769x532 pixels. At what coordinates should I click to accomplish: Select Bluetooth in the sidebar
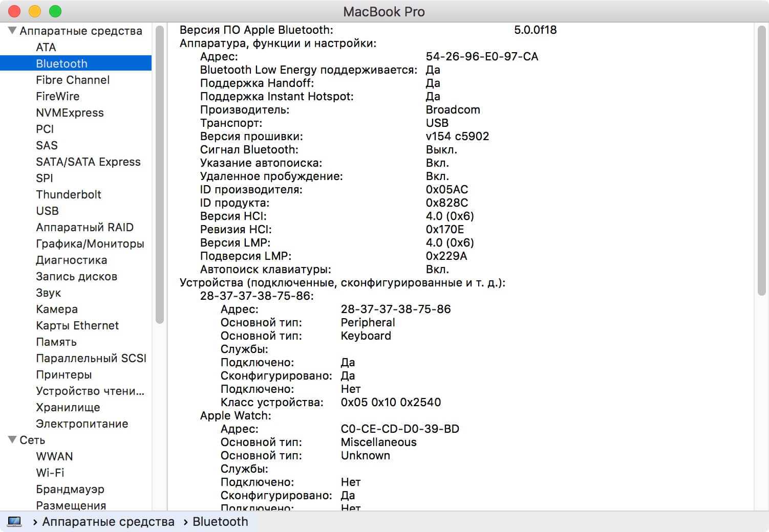click(61, 63)
